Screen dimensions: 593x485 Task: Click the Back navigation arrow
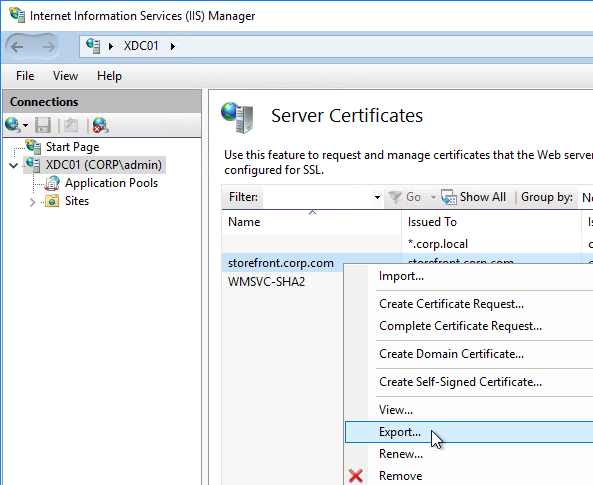(x=17, y=47)
